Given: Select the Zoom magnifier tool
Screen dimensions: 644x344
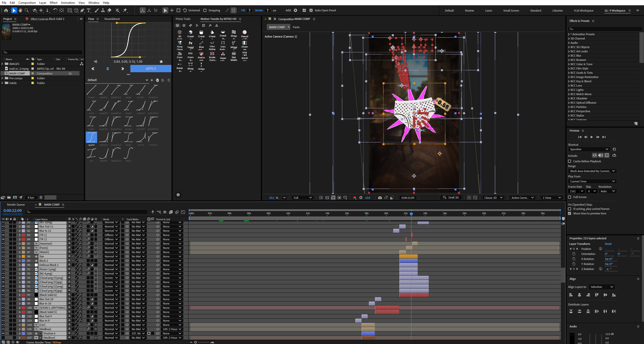Looking at the screenshot, I should pos(27,10).
